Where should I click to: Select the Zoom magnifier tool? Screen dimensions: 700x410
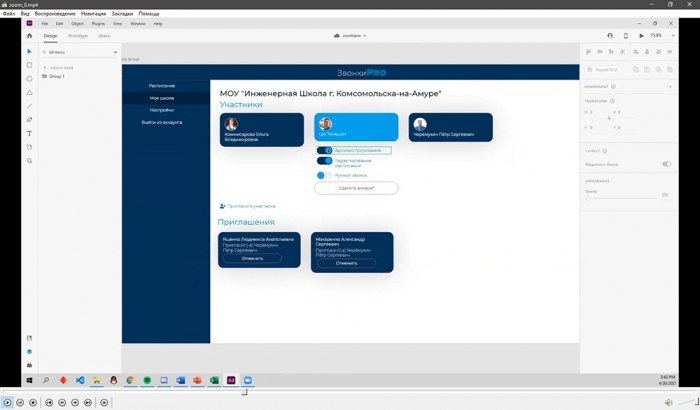(x=29, y=160)
